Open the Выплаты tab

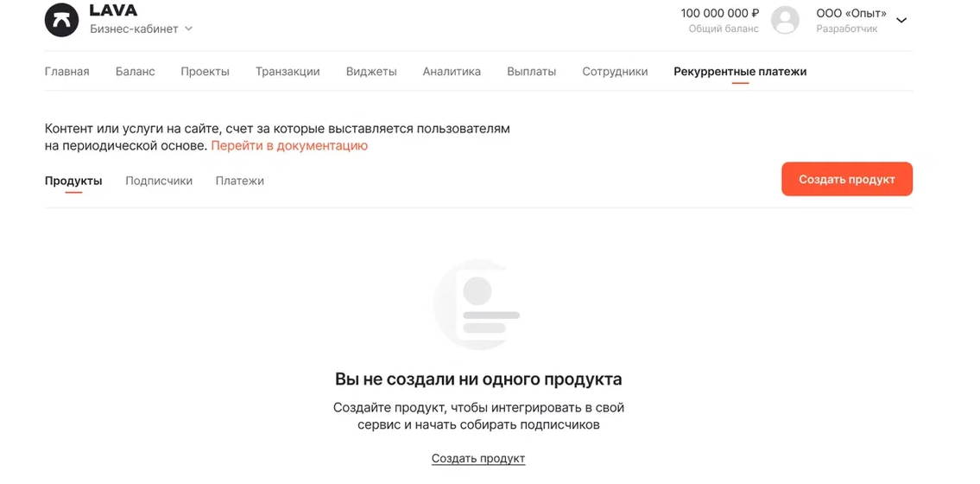point(531,72)
